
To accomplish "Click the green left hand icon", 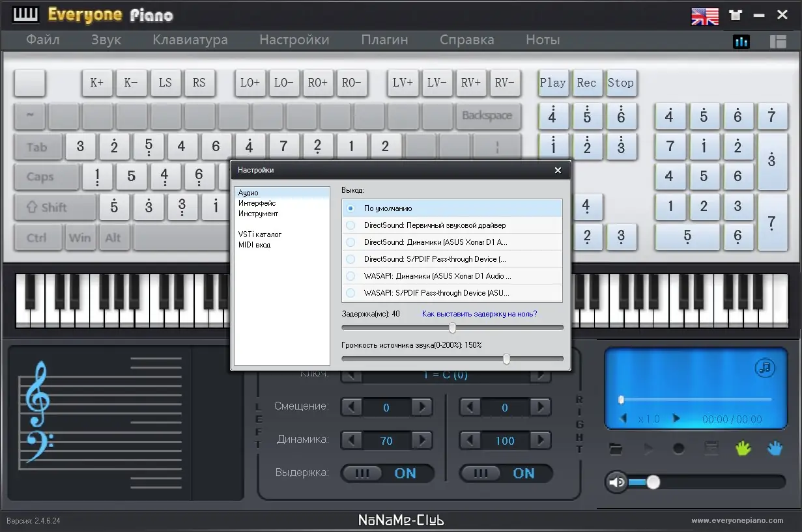I will coord(743,448).
